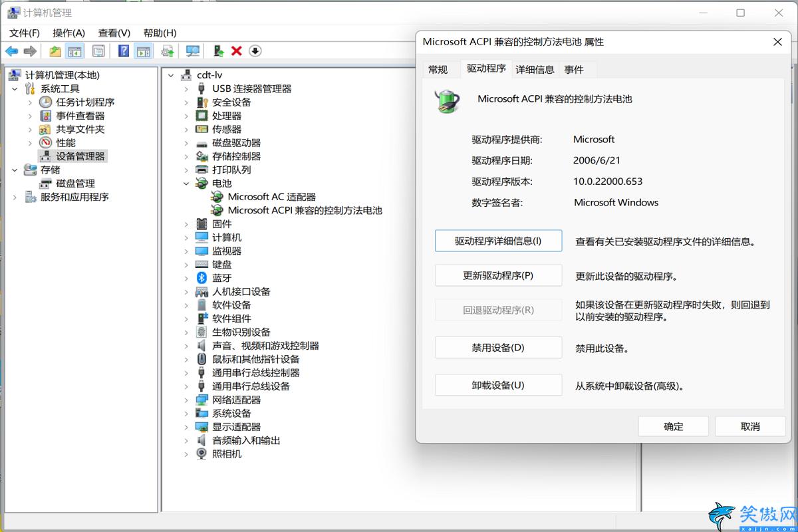Click the 事件查看器 icon in left tree

[45, 116]
